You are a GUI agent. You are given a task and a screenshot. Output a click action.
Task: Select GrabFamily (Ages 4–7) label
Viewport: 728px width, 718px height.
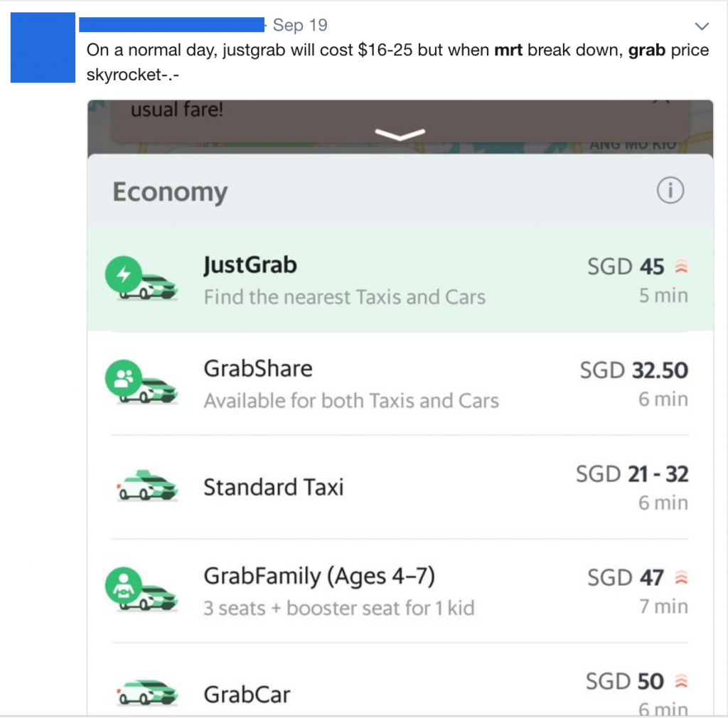(319, 576)
